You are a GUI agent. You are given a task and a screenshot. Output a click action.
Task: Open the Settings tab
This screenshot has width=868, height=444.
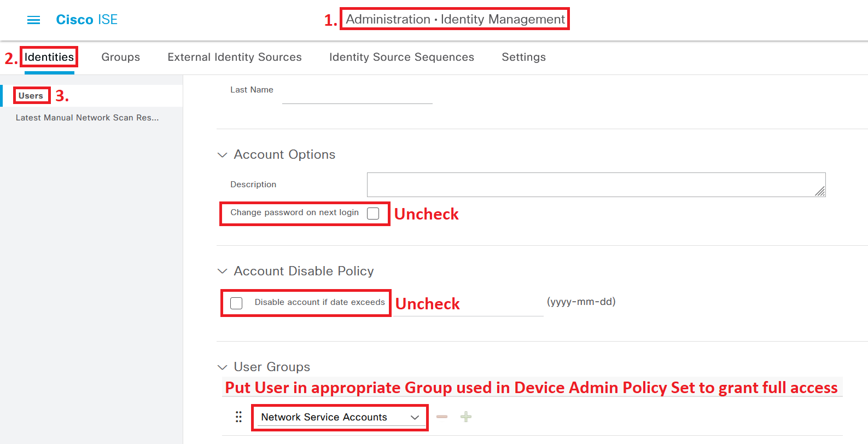pyautogui.click(x=523, y=57)
